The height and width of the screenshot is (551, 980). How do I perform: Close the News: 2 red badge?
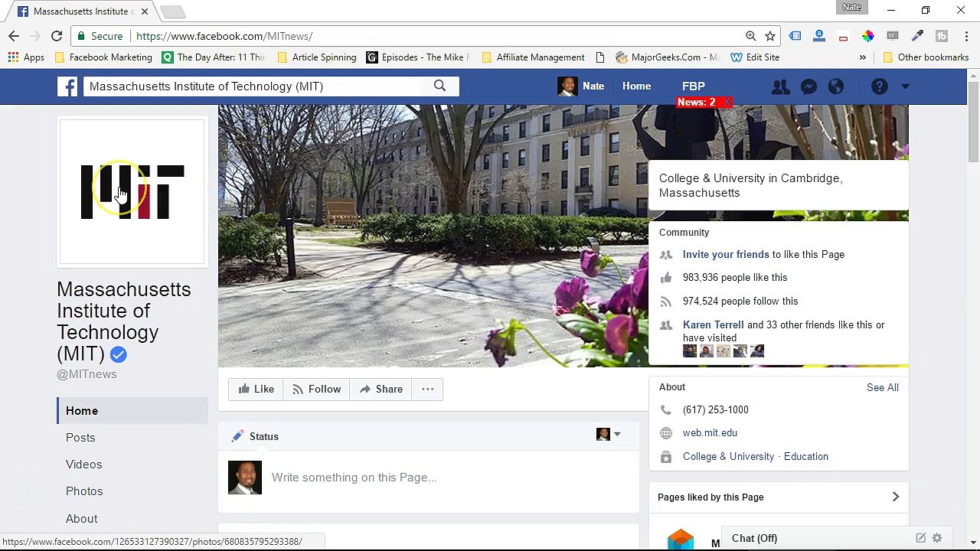tap(727, 102)
